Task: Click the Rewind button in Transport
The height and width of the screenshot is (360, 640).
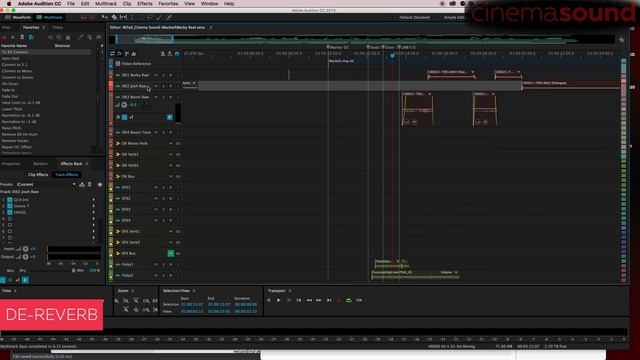Action: point(309,300)
